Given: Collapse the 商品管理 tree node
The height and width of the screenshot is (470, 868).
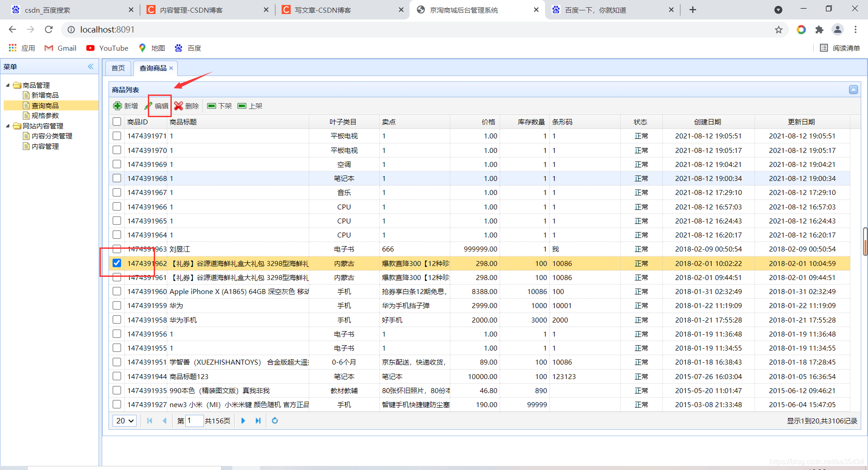Looking at the screenshot, I should tap(8, 85).
